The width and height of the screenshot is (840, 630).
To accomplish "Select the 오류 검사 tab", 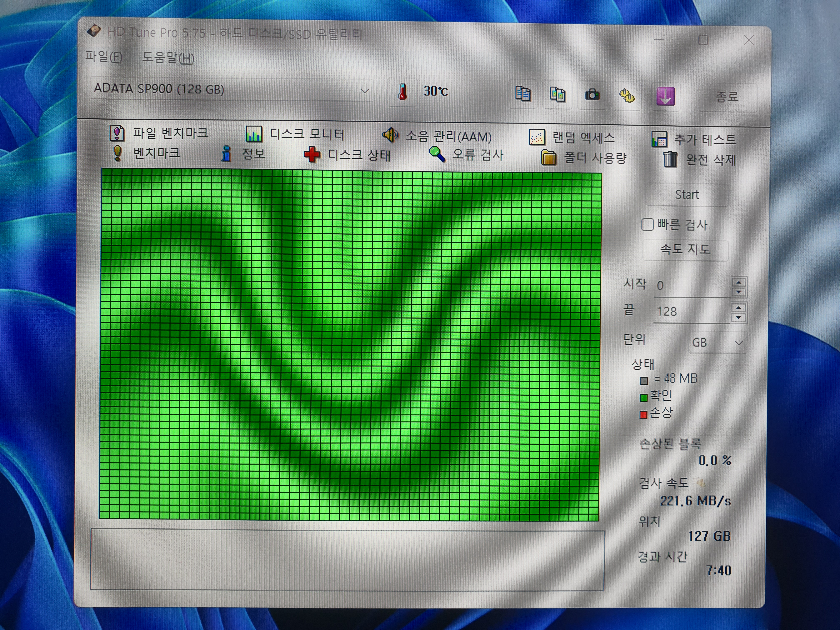I will click(466, 155).
